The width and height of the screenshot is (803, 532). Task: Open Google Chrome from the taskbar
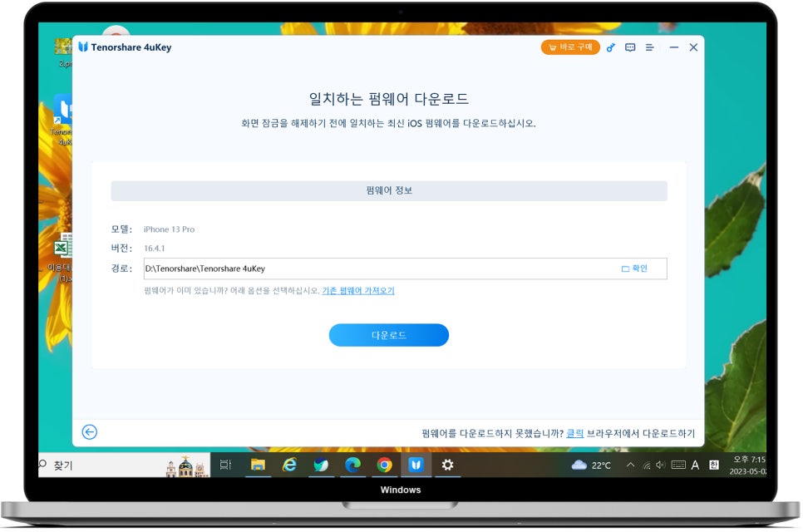point(384,465)
